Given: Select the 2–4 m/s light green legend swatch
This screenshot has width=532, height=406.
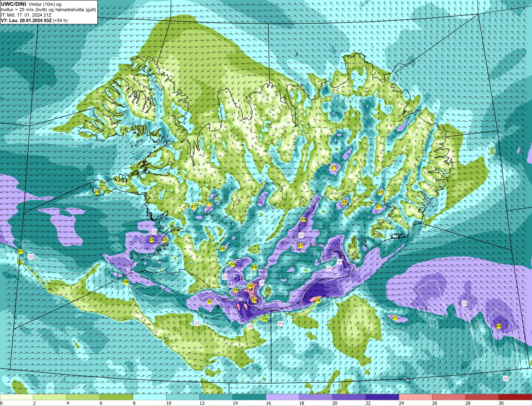Looking at the screenshot, I should pyautogui.click(x=50, y=397).
